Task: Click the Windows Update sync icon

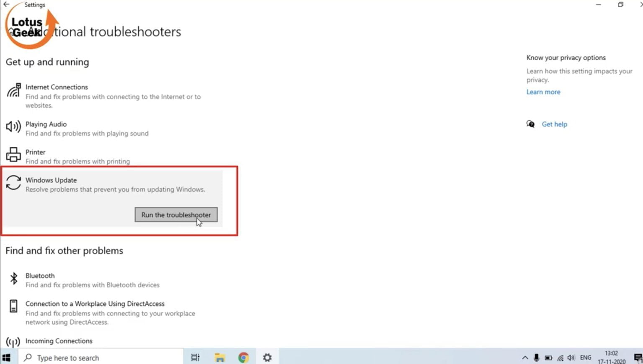Action: [13, 182]
